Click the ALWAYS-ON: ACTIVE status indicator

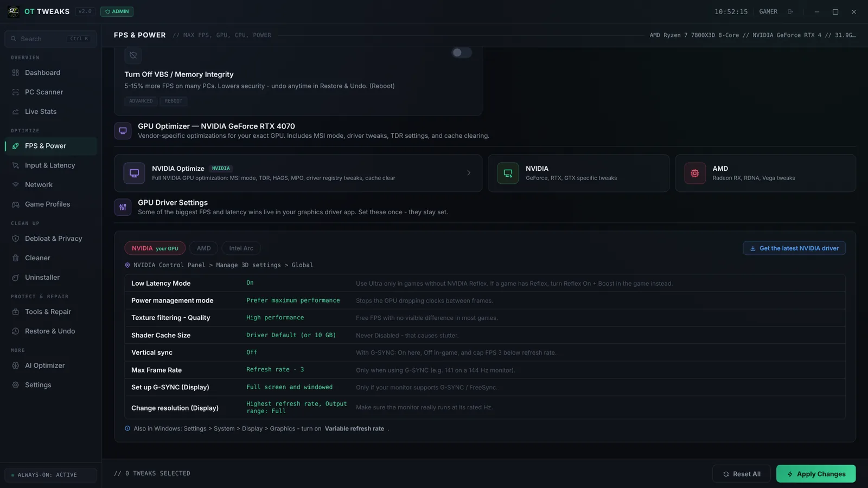click(50, 475)
